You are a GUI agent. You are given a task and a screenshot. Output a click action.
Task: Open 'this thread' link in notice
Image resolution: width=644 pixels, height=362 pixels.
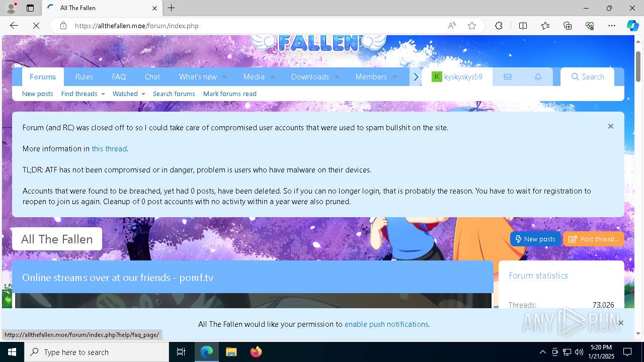click(109, 149)
